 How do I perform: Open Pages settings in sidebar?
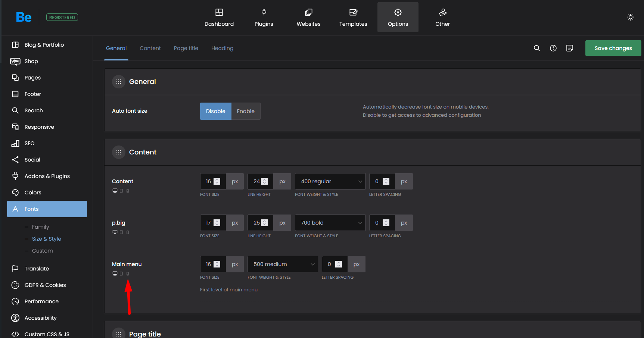47,78
